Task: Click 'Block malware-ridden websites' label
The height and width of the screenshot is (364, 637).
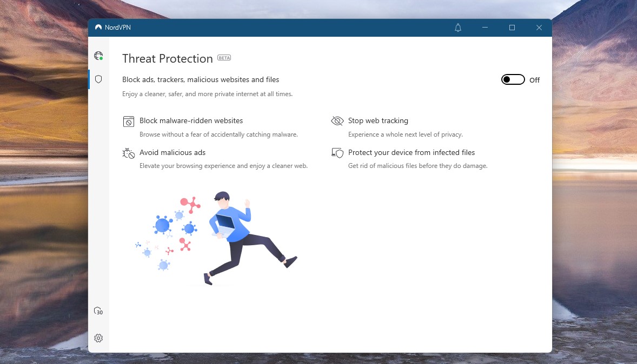Action: tap(191, 120)
